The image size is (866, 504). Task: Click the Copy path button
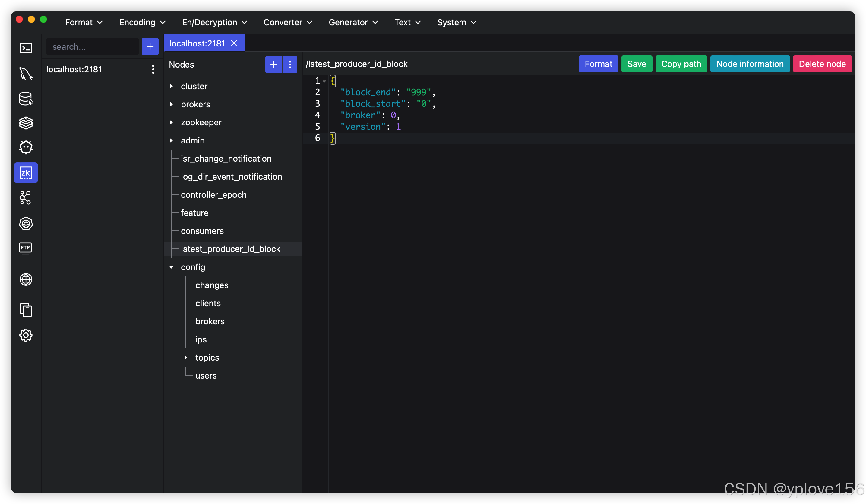tap(681, 64)
